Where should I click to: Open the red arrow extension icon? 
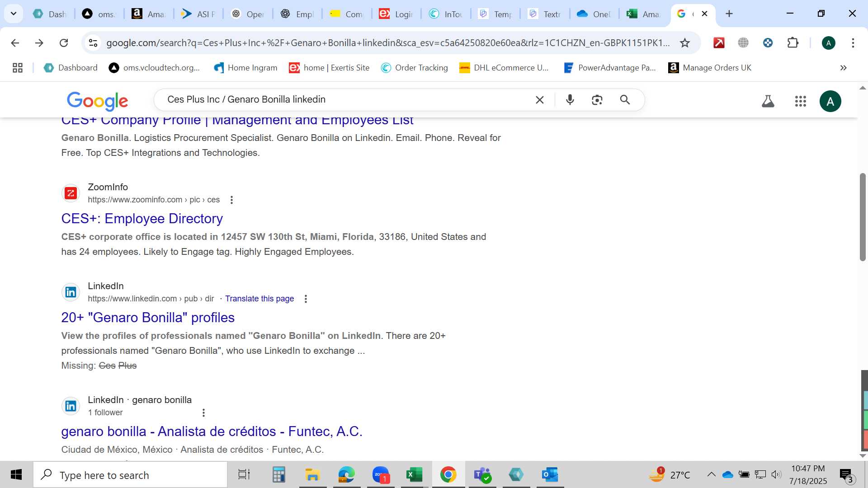pyautogui.click(x=719, y=43)
